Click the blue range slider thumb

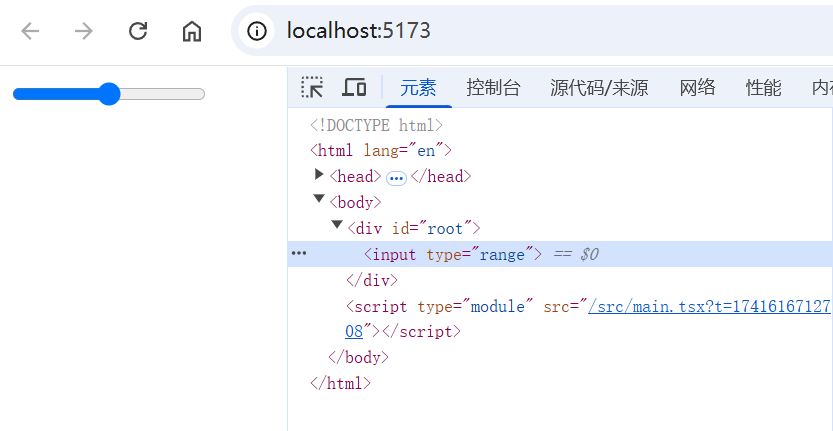pyautogui.click(x=109, y=94)
